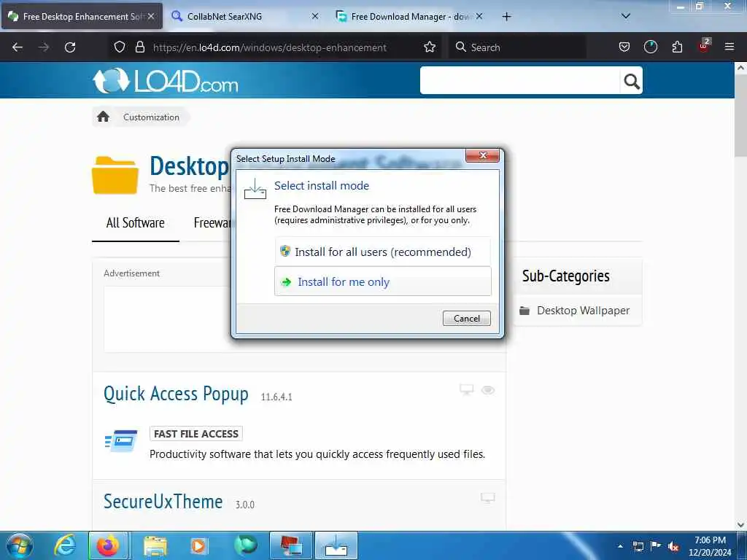Click the LO4D.com logo
This screenshot has height=560, width=747.
tap(165, 81)
